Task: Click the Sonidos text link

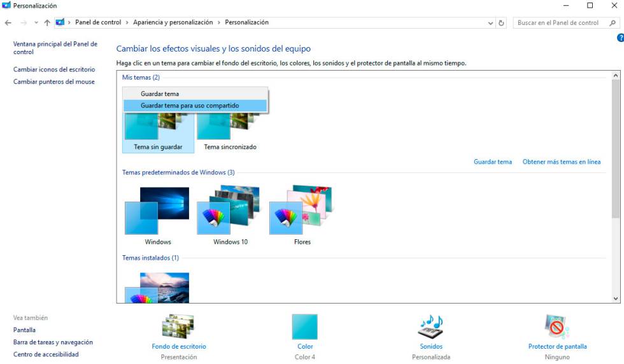Action: tap(431, 346)
